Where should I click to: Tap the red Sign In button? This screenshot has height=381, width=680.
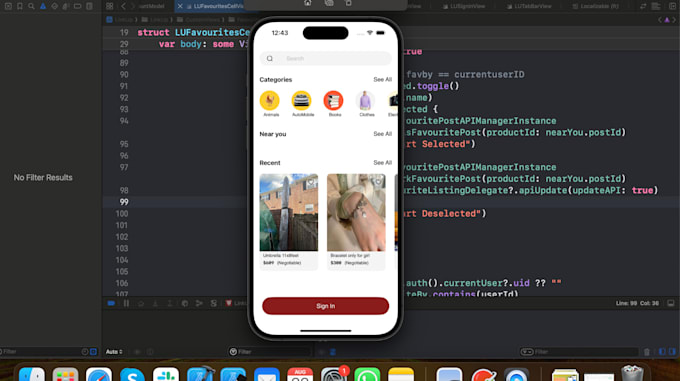click(x=325, y=306)
